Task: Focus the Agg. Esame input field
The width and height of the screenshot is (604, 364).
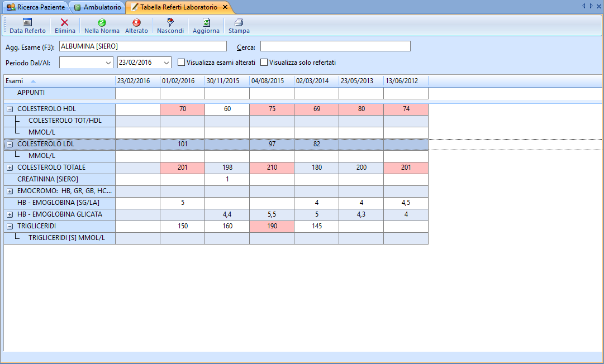Action: coord(143,46)
